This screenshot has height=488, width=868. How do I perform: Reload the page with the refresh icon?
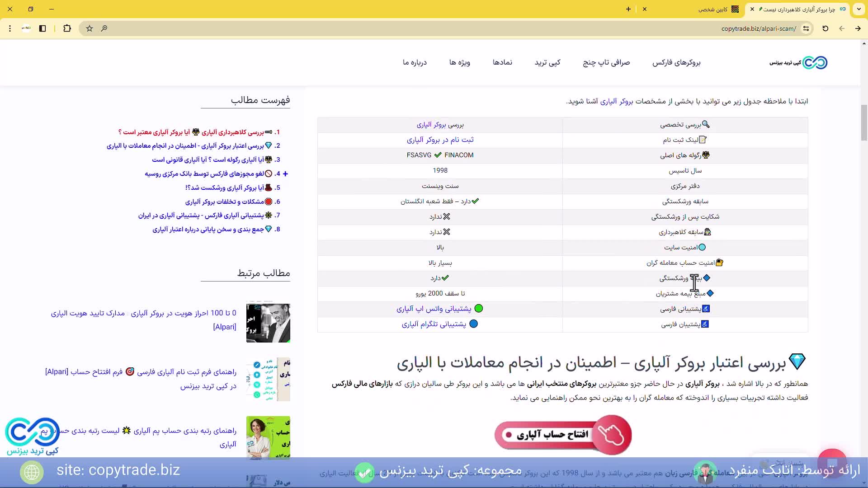click(x=825, y=28)
